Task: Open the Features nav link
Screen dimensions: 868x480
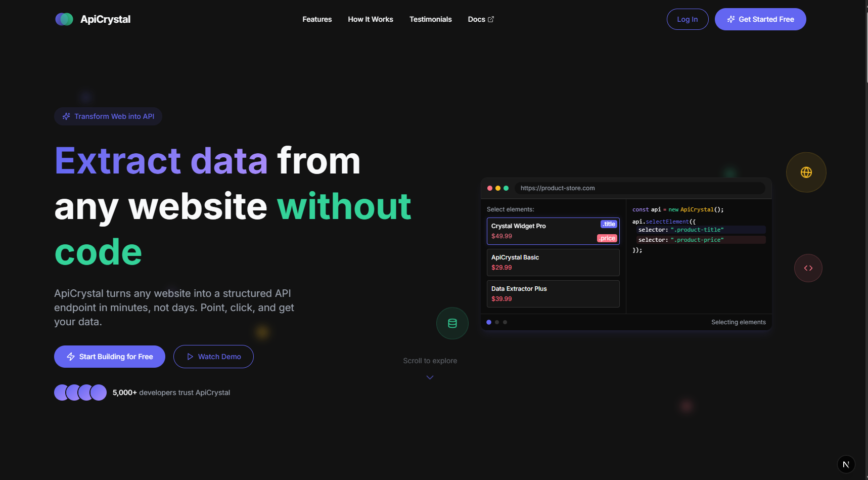Action: (317, 19)
